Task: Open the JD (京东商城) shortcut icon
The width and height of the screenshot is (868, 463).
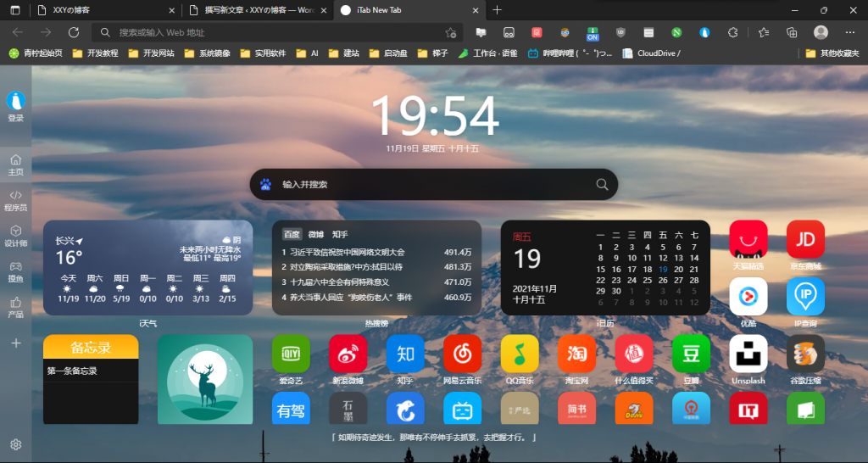Action: point(805,239)
